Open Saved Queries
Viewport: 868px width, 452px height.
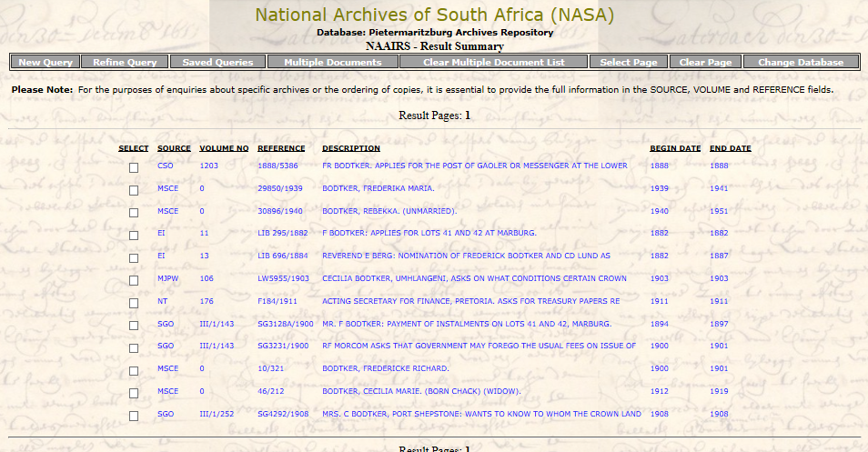(217, 62)
